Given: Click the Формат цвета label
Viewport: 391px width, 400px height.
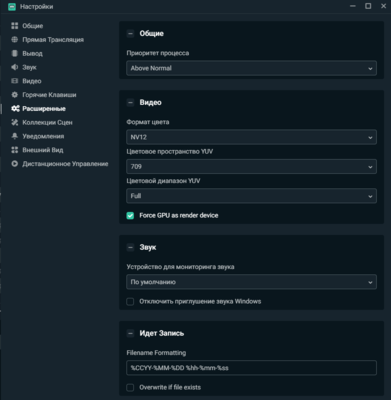Looking at the screenshot, I should pyautogui.click(x=148, y=122).
